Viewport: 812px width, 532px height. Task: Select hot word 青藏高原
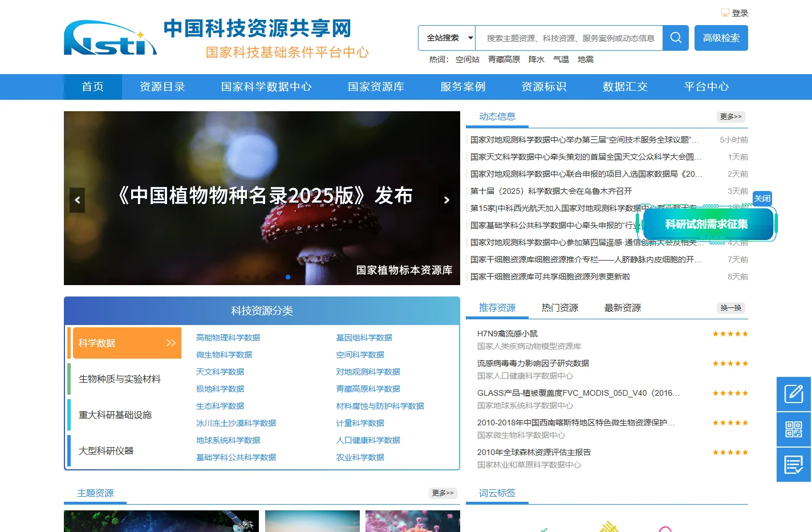coord(504,59)
